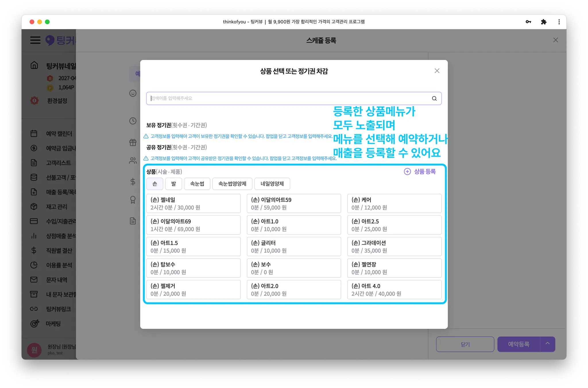
Task: Click the plus icon next to 상품 등록
Action: (407, 171)
